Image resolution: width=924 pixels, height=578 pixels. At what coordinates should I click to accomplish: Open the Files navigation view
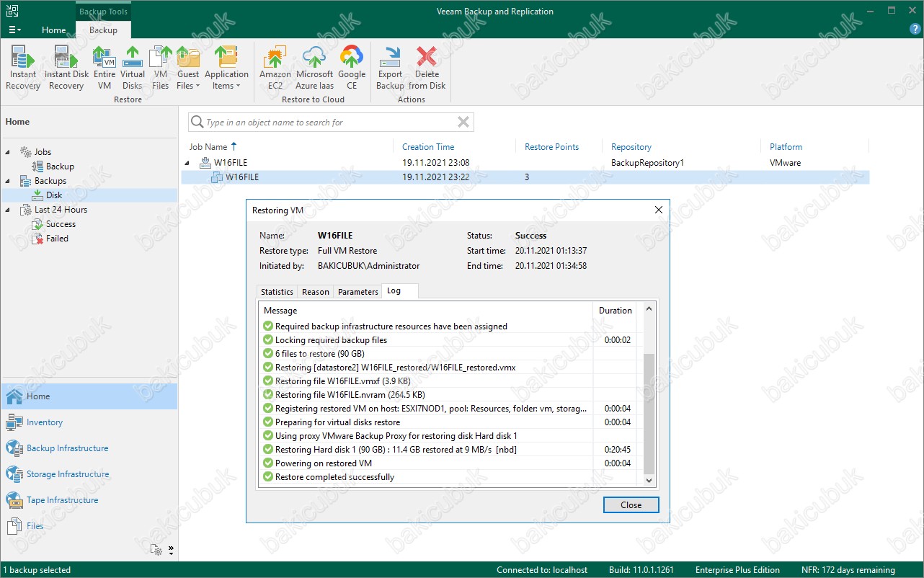point(89,526)
